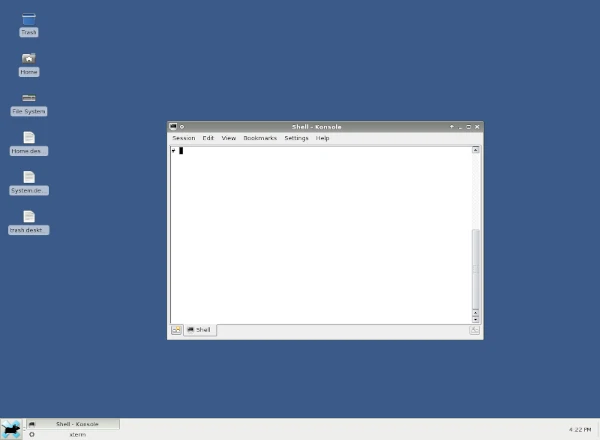Click the new session icon in Konsole
Viewport: 600px width, 440px height.
(176, 330)
